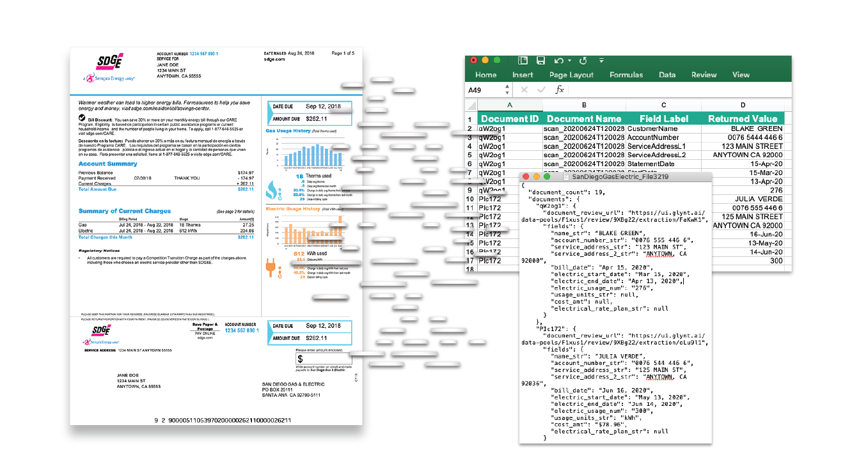The width and height of the screenshot is (868, 473).
Task: Open the Page Layout ribbon tab
Action: (x=571, y=75)
